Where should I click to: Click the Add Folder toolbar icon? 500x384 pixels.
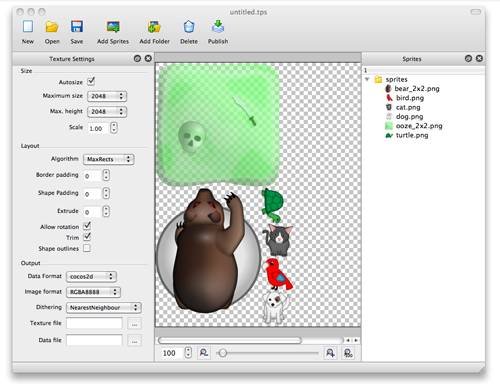(154, 27)
